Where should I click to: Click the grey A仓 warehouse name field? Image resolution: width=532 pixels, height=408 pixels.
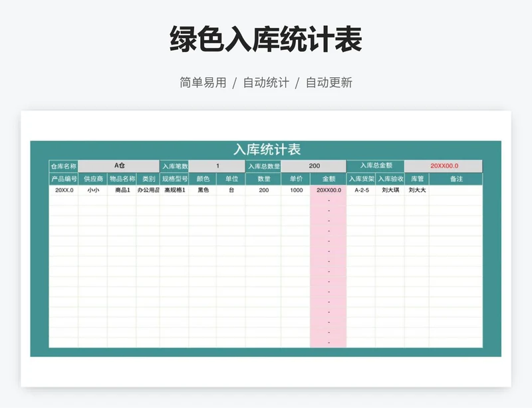click(119, 166)
